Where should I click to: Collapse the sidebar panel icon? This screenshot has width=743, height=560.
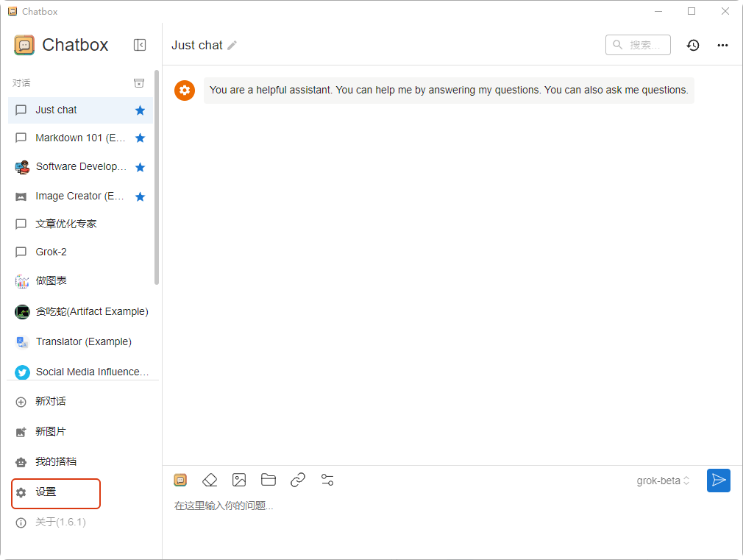(x=139, y=45)
